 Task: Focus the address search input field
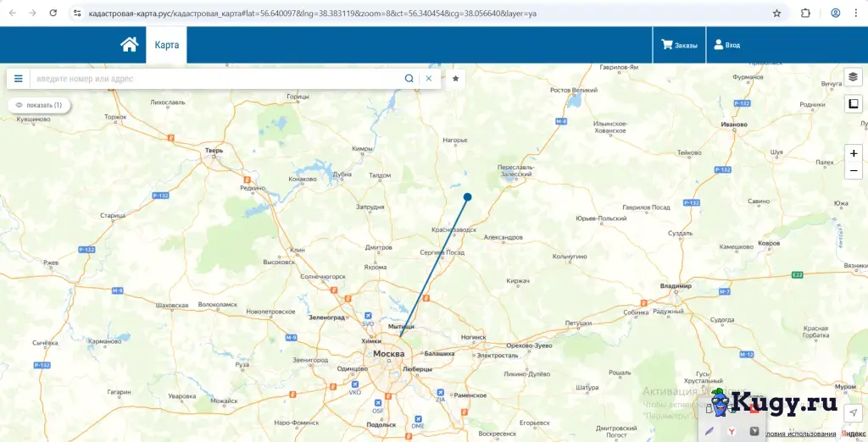[216, 79]
